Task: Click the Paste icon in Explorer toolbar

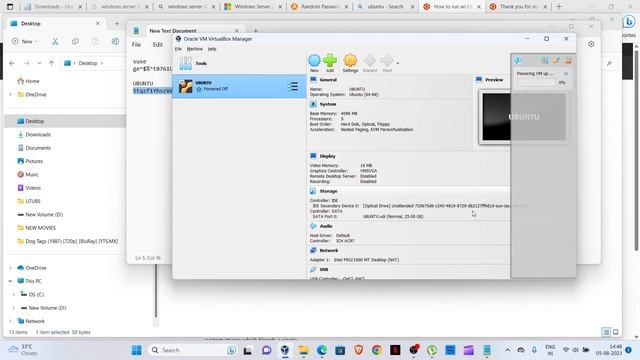Action: pyautogui.click(x=95, y=41)
